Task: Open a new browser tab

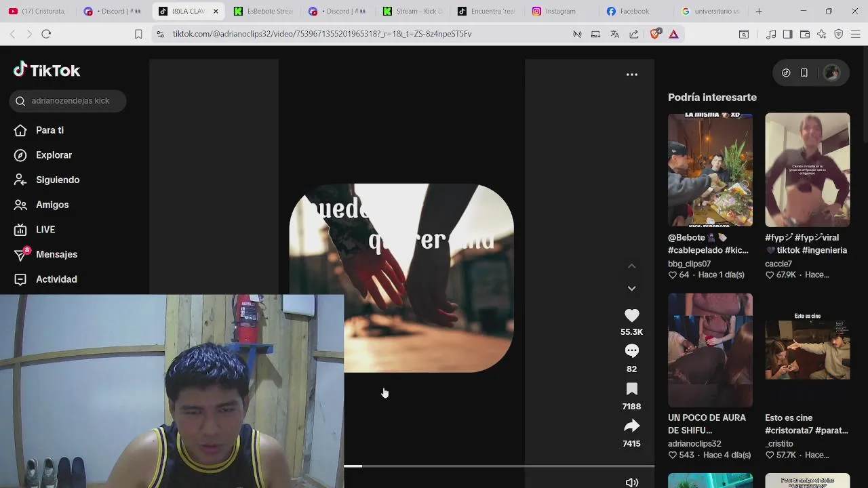Action: 759,11
